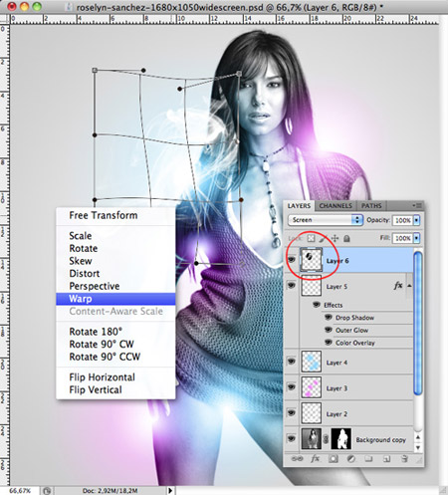Select the highlighted Warp menu item
Screen dimensions: 448x495
tap(115, 299)
